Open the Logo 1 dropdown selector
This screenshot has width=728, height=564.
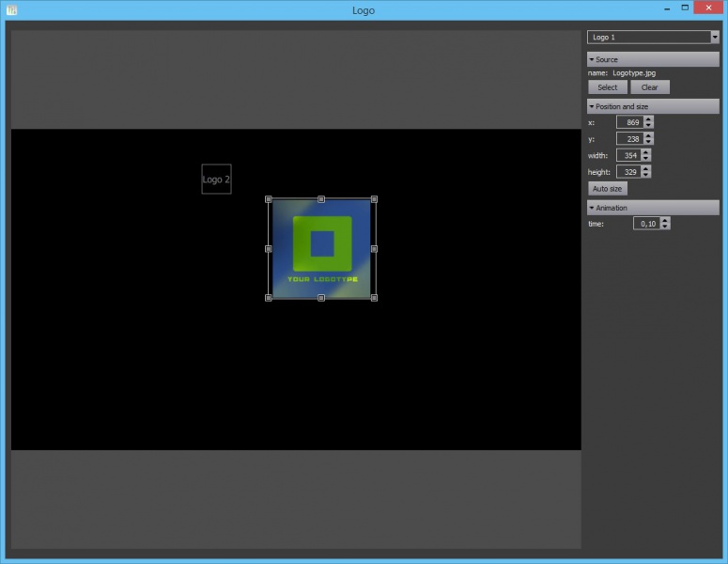[653, 38]
